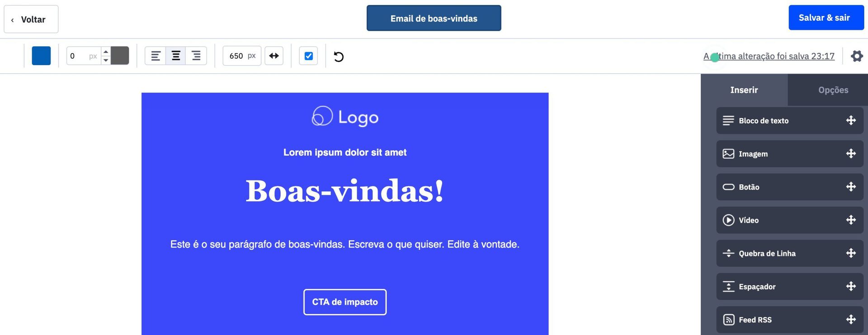Click the move handle on Imagem block
This screenshot has width=868, height=335.
click(851, 154)
